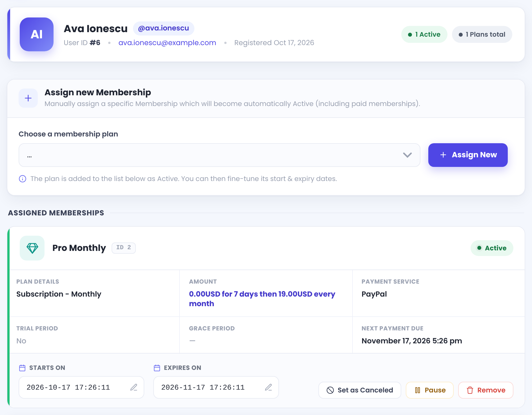Click the 1 Plans total badge
This screenshot has width=532, height=415.
point(482,34)
